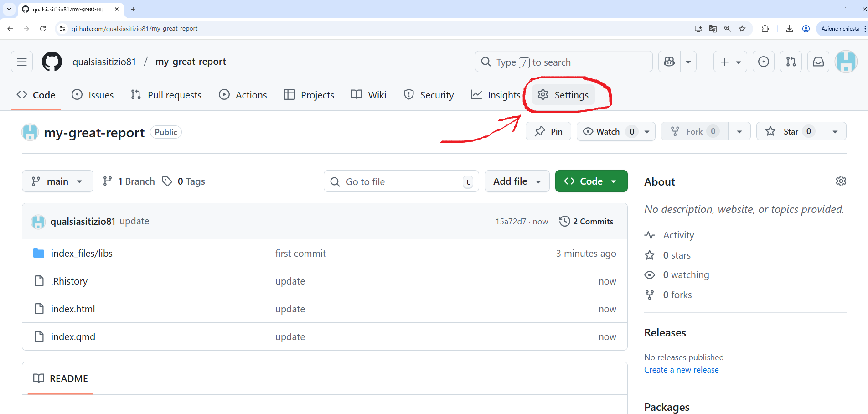
Task: Bookmark the page via the address bar star
Action: click(x=742, y=28)
